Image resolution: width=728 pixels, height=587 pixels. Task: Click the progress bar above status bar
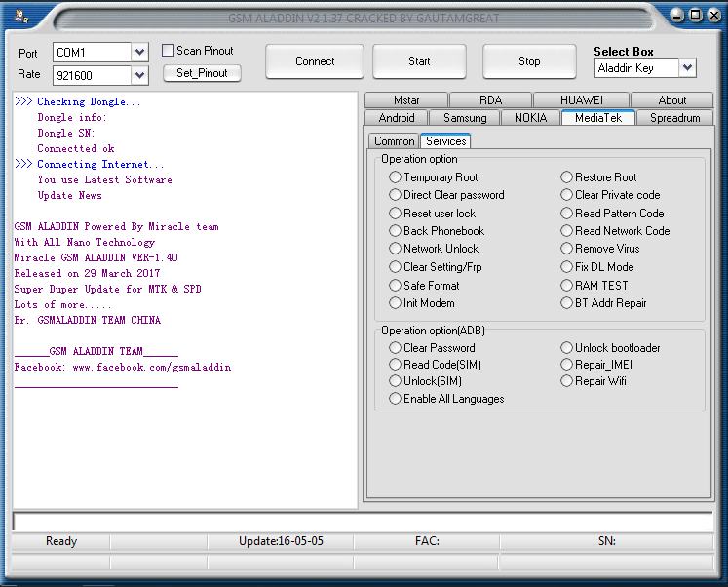click(363, 522)
